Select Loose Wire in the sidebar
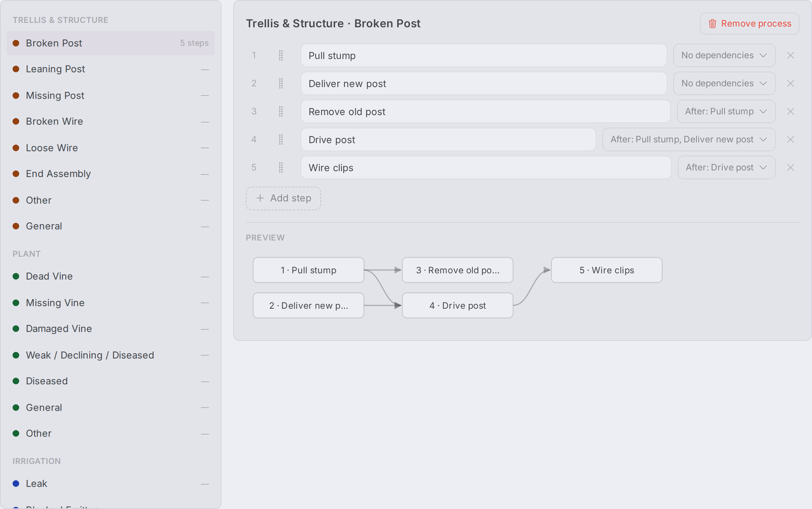Screen dimensions: 812x509 111,148
